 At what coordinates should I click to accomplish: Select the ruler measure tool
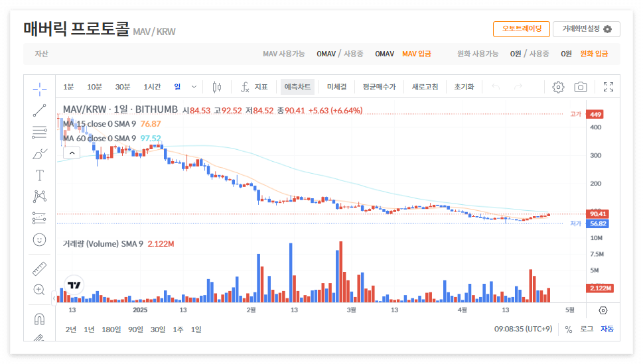point(39,269)
